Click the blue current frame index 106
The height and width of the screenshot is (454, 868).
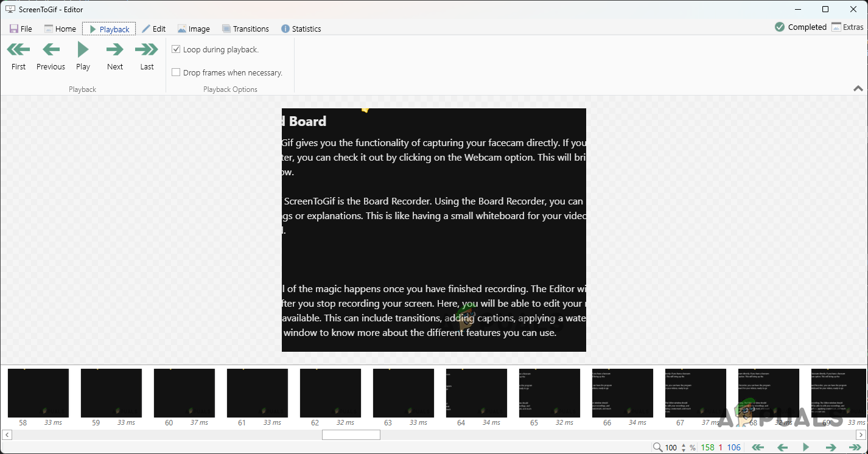click(734, 447)
